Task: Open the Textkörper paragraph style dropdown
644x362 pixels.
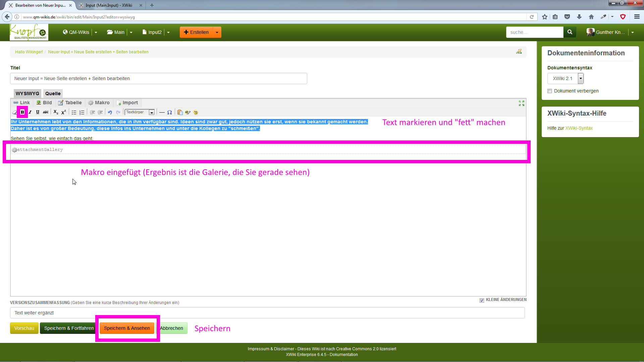Action: [x=140, y=112]
